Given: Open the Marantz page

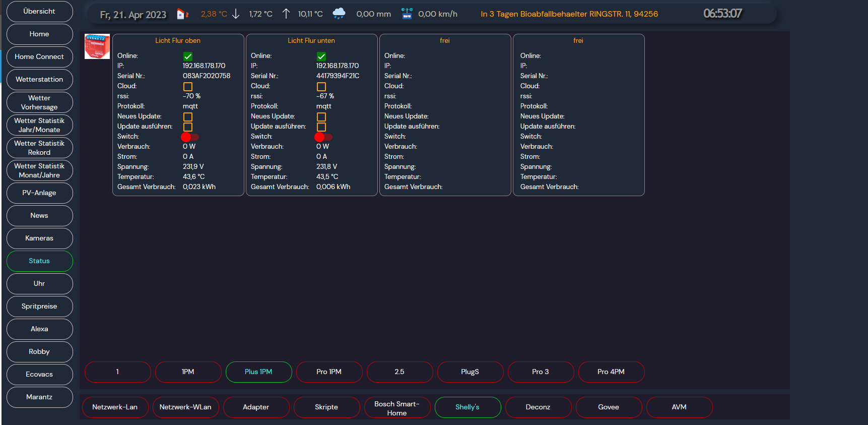Looking at the screenshot, I should (x=39, y=397).
